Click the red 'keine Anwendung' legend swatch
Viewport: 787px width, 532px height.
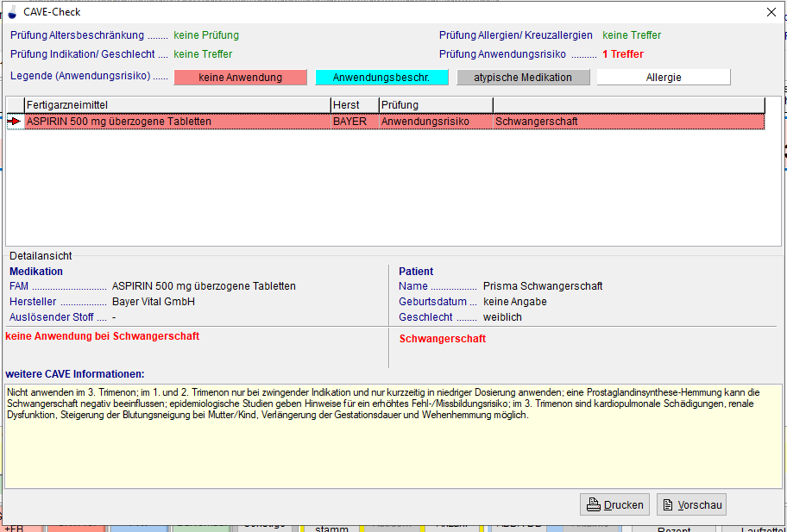[241, 78]
